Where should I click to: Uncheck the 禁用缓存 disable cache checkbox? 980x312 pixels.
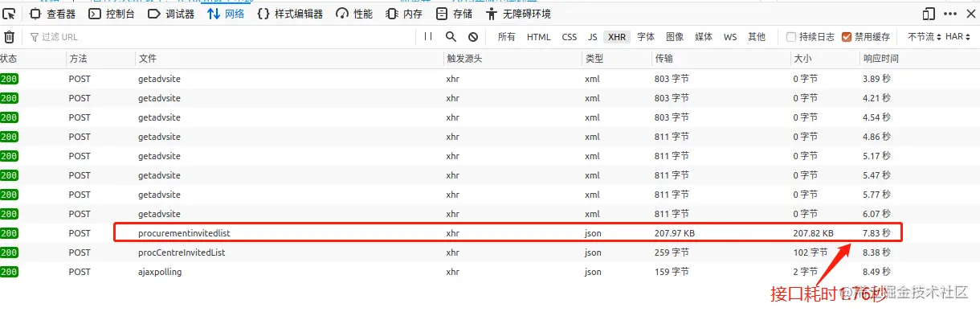tap(847, 37)
